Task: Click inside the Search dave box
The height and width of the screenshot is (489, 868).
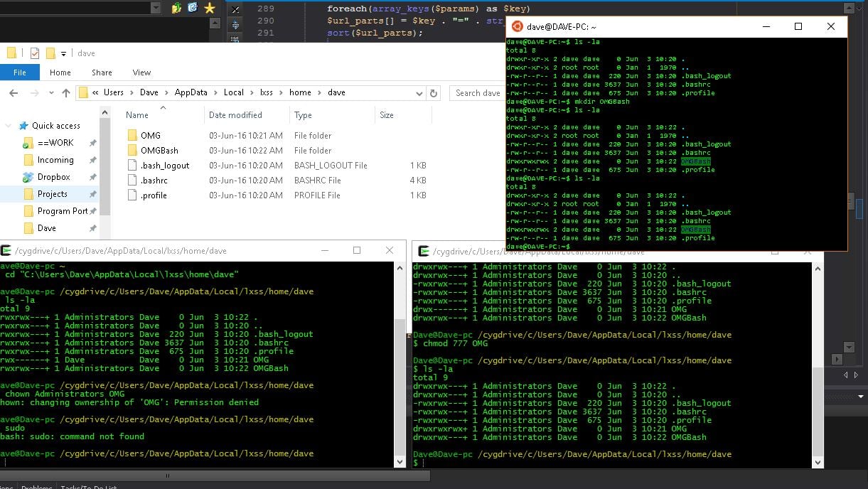Action: point(476,93)
